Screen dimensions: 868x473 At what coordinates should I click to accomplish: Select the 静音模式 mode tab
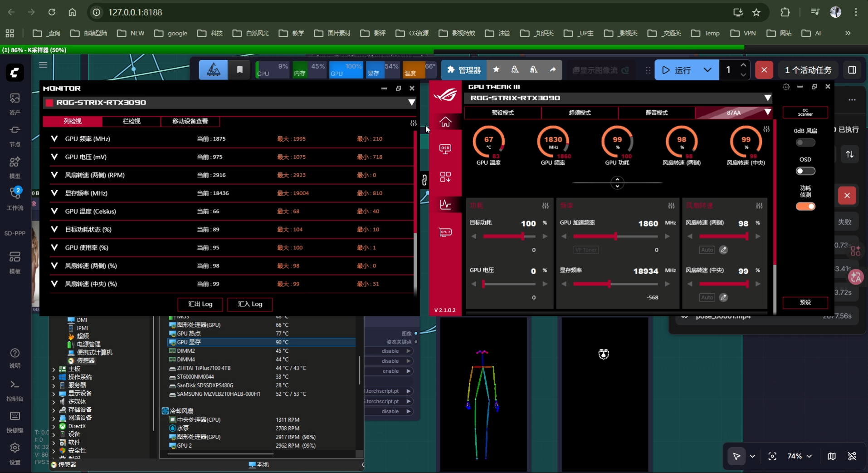click(657, 113)
